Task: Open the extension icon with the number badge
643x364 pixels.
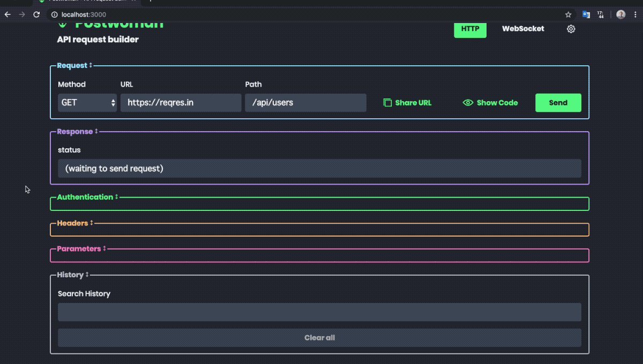Action: pyautogui.click(x=600, y=14)
